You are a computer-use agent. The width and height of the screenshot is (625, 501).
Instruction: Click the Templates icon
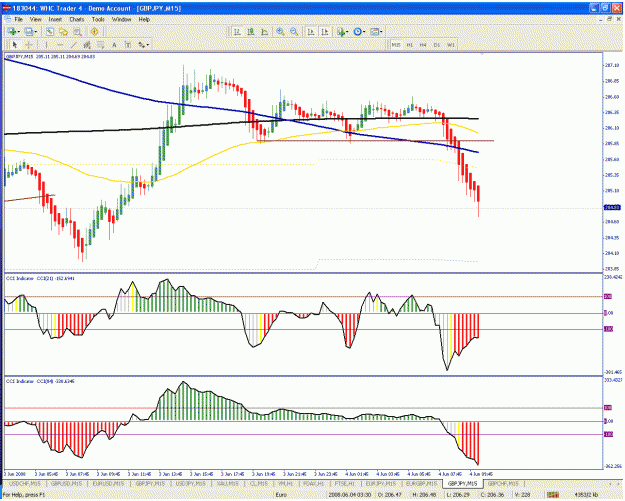[375, 31]
